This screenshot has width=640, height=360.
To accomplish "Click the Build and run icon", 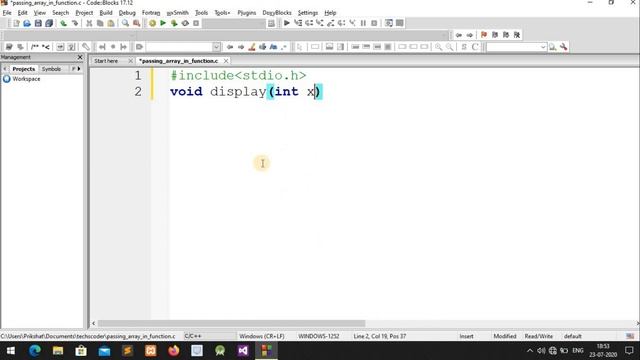I will click(x=174, y=23).
